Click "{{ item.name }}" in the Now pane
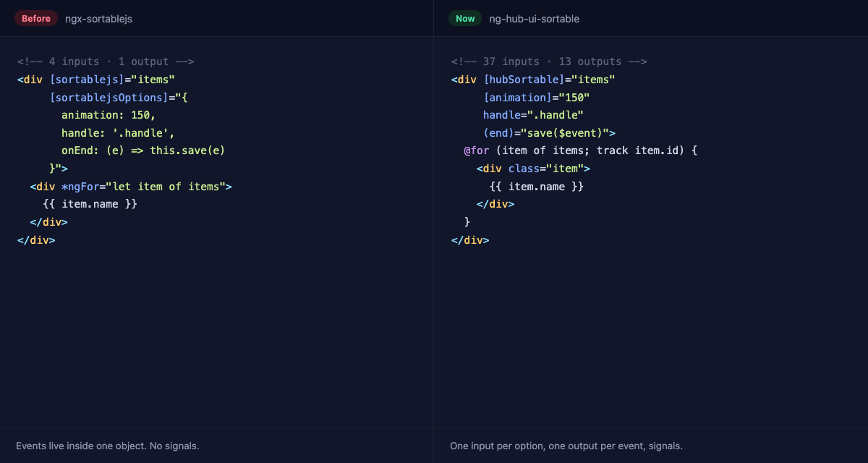This screenshot has height=463, width=868. click(536, 187)
